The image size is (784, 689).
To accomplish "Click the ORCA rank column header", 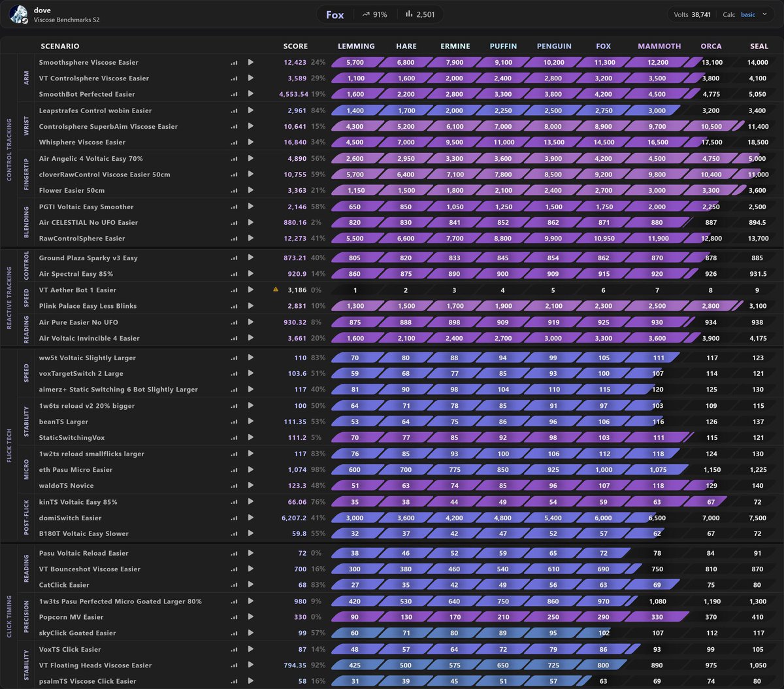I will (x=711, y=46).
